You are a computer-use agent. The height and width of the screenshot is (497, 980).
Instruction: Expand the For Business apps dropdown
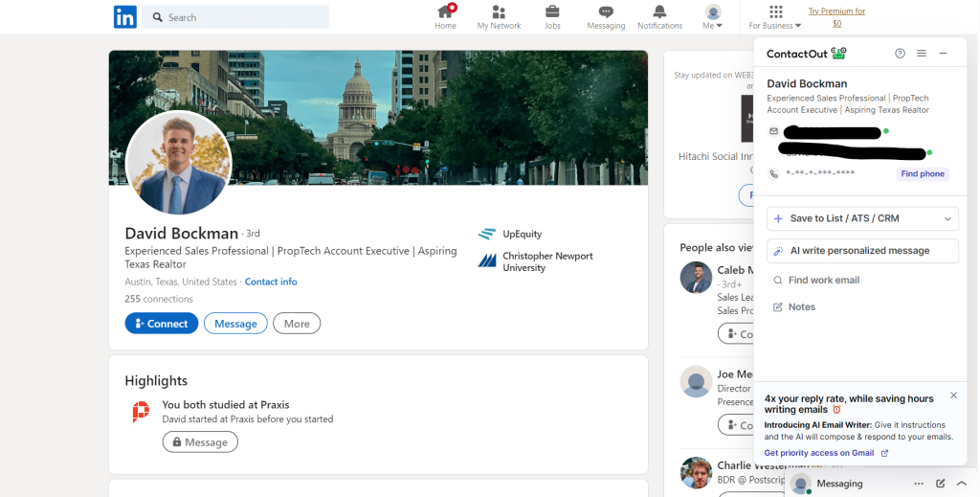pyautogui.click(x=776, y=17)
